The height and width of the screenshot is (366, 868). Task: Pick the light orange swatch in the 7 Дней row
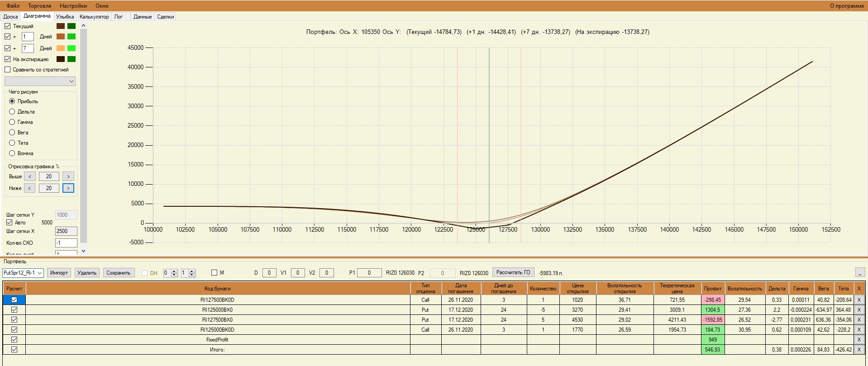61,48
